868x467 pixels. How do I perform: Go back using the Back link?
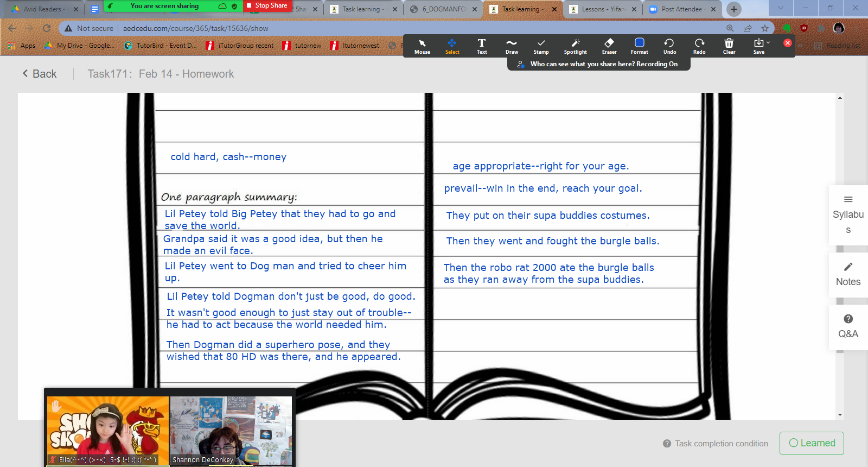[39, 74]
